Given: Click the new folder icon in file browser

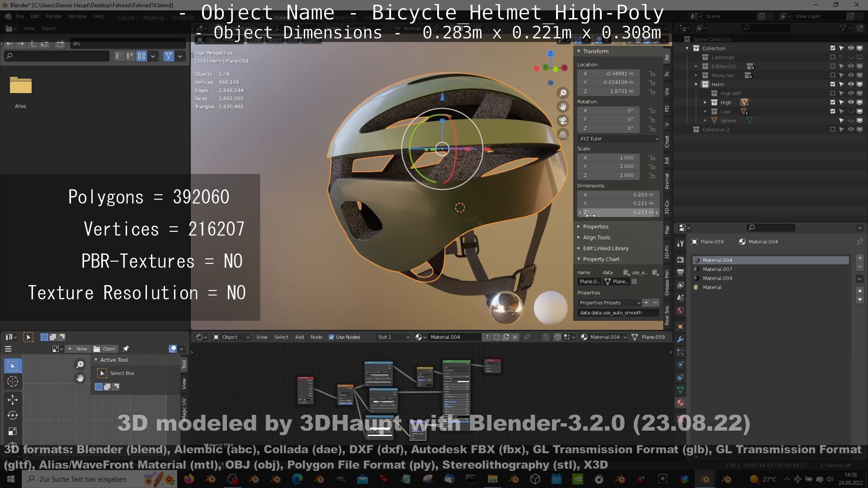Looking at the screenshot, I should pos(60,44).
